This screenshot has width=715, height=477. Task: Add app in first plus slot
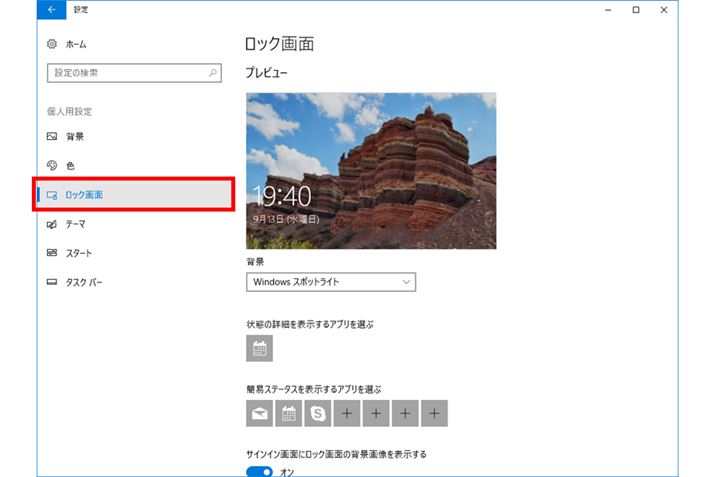347,413
